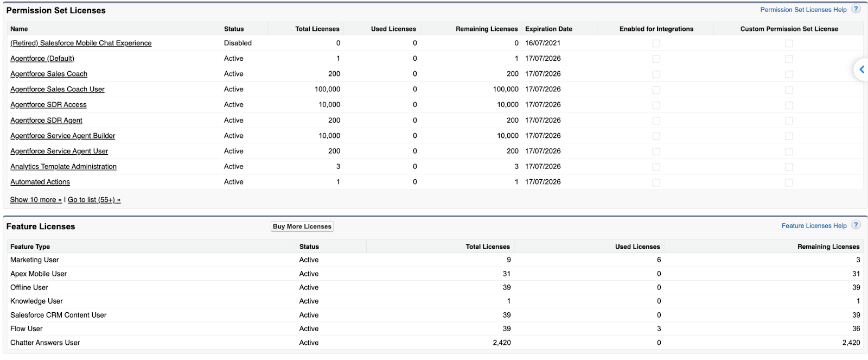Open the Go to list (55+) link

pos(94,200)
